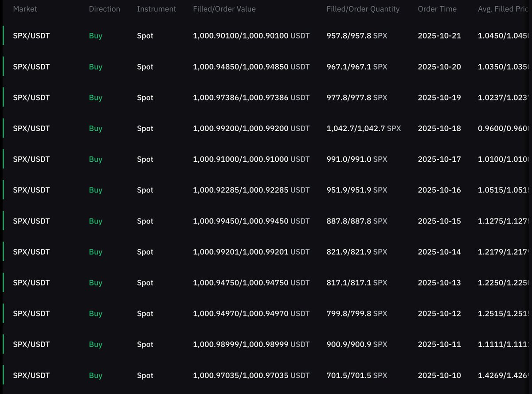Click quantity 817.1/817.1 SPX

pos(357,283)
